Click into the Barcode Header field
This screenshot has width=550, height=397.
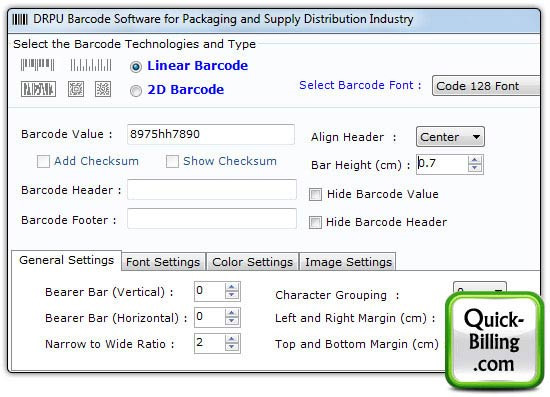(212, 189)
